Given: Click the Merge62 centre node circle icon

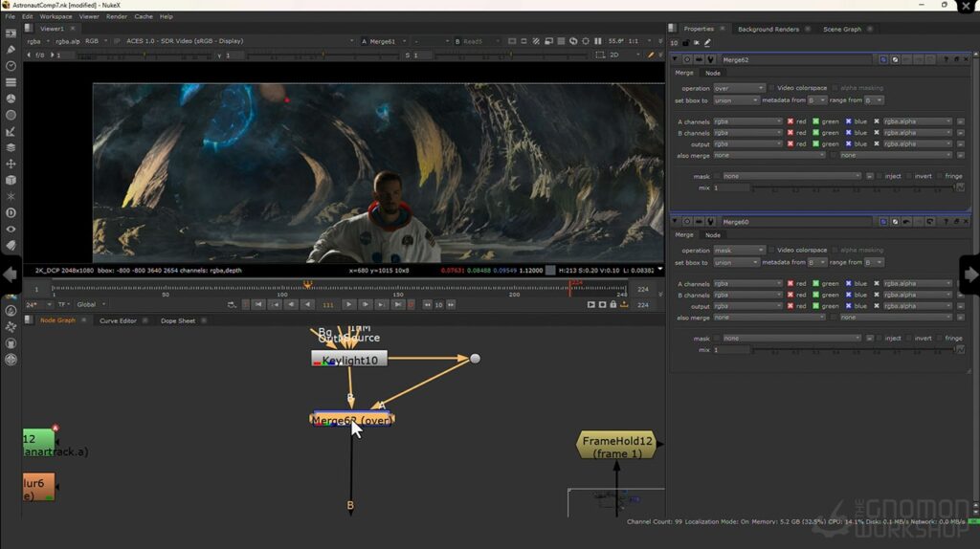Looking at the screenshot, I should pyautogui.click(x=687, y=59).
